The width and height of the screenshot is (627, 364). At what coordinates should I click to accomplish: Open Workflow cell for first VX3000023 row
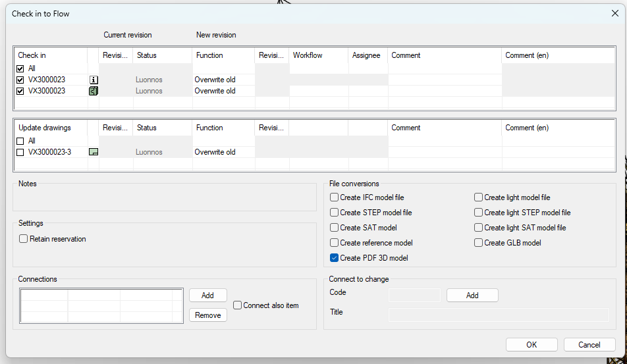pyautogui.click(x=319, y=80)
